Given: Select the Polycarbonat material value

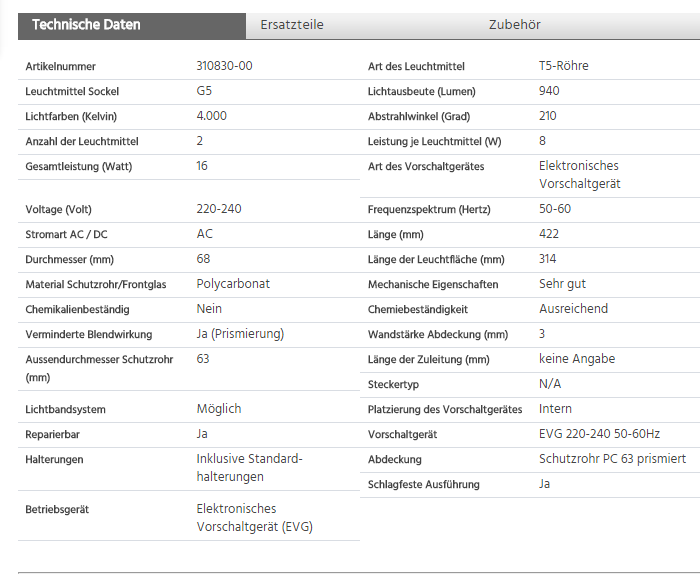Looking at the screenshot, I should pyautogui.click(x=233, y=284).
